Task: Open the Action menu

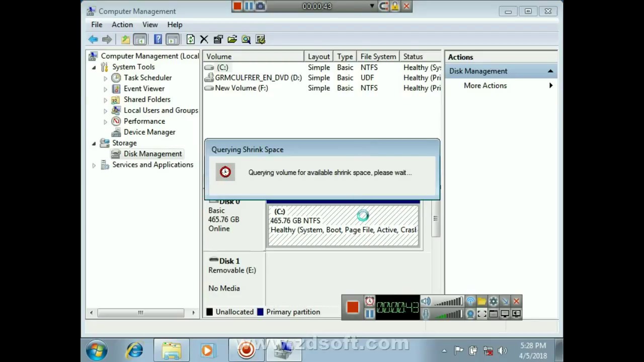Action: (x=122, y=25)
